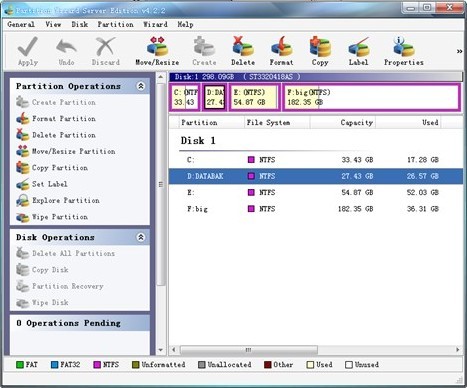
Task: Select the D:DATABAK partition row
Action: coord(316,176)
